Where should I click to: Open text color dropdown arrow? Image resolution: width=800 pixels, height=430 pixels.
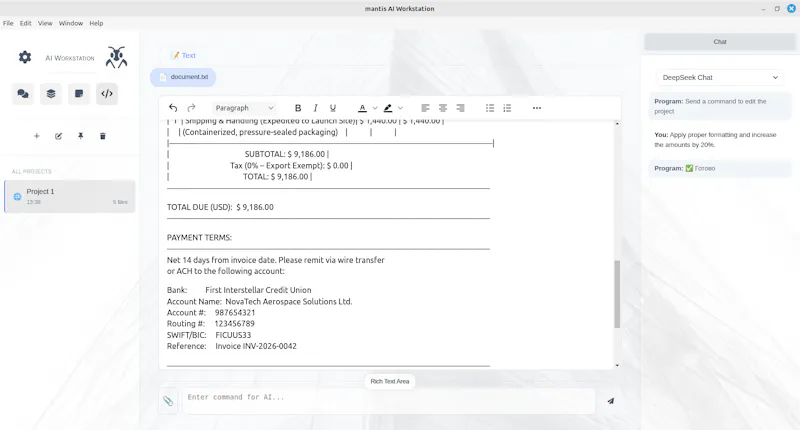point(375,108)
